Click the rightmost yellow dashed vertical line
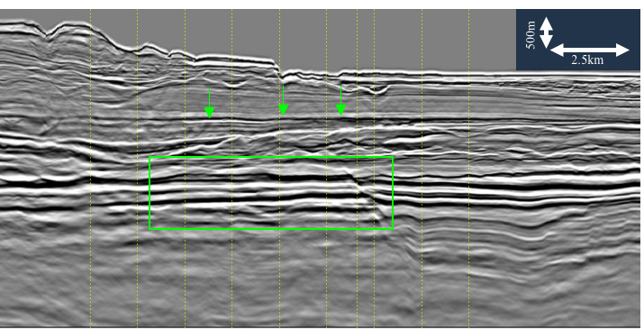The width and height of the screenshot is (644, 330). point(469,169)
